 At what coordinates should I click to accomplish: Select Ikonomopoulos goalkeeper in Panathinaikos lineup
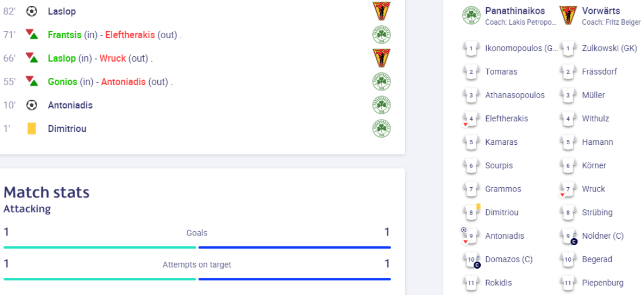[x=522, y=48]
